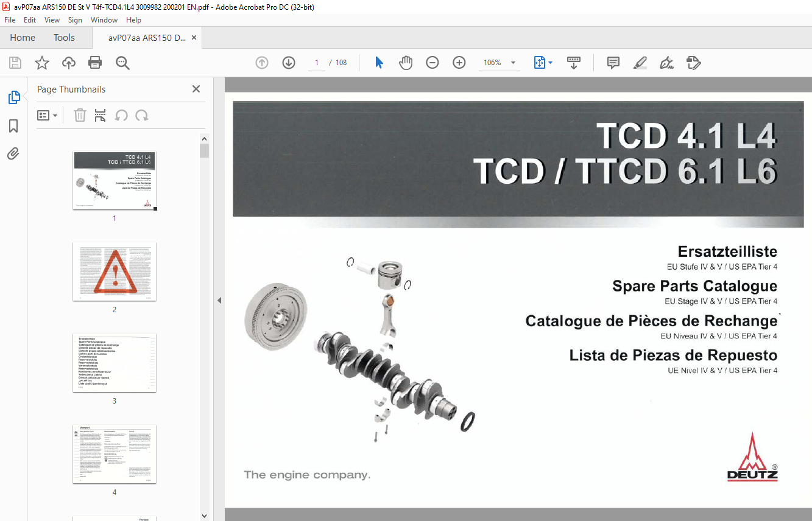Rotate page clockwise
Screen dimensions: 812x521
pyautogui.click(x=142, y=115)
